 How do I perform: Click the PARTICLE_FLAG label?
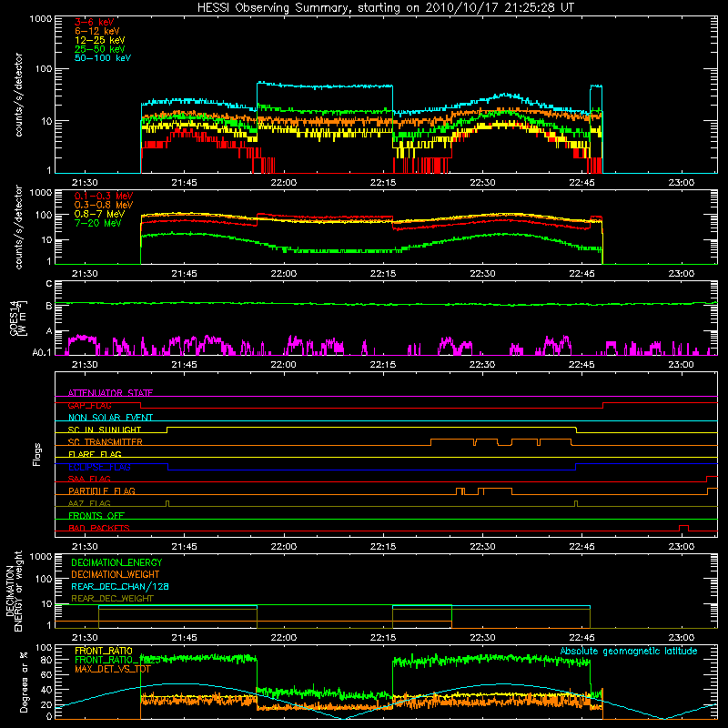point(102,490)
